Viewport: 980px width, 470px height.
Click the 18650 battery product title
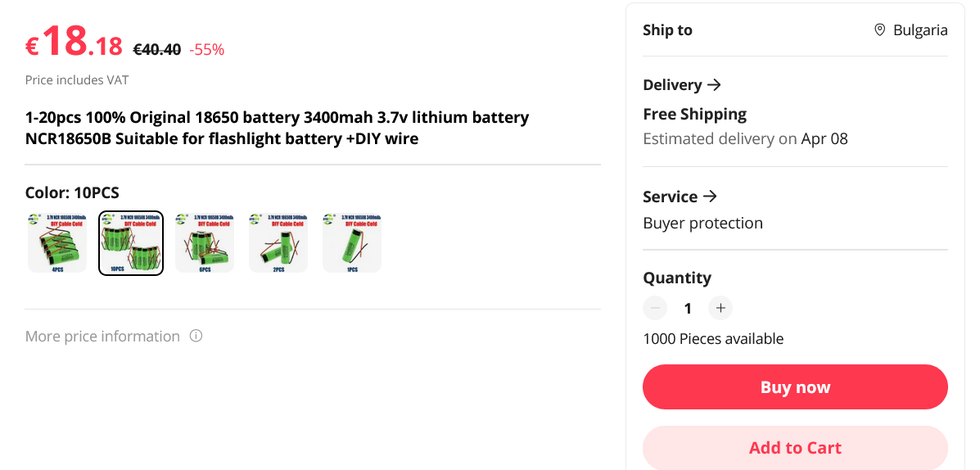click(277, 128)
